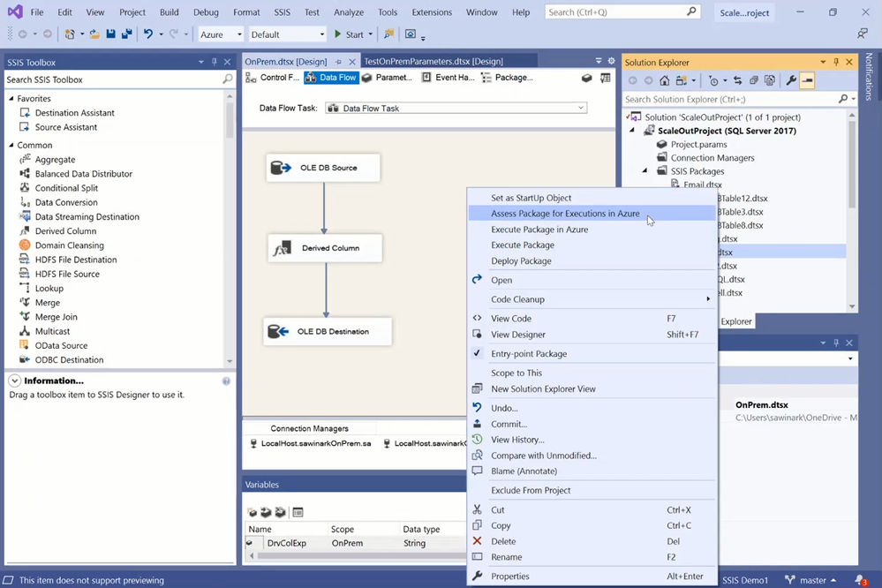Switch to TestOnPremParameters.dtsx tab
The height and width of the screenshot is (588, 882).
(x=433, y=61)
